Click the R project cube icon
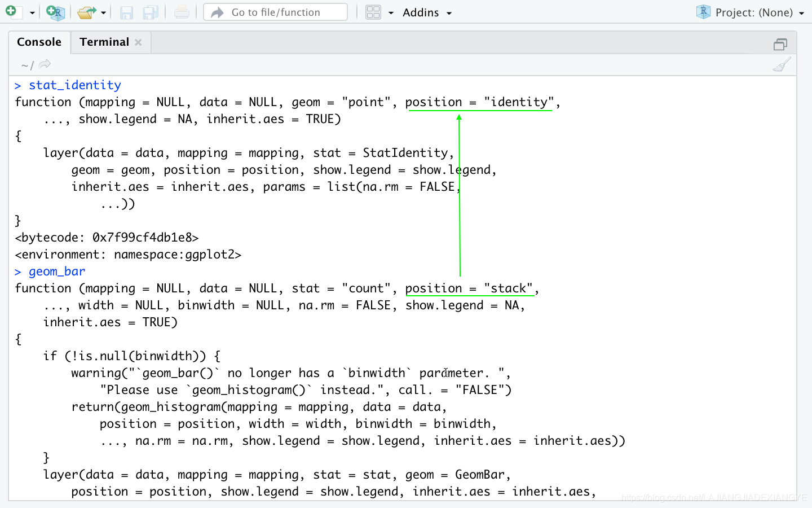812x508 pixels. coord(703,12)
